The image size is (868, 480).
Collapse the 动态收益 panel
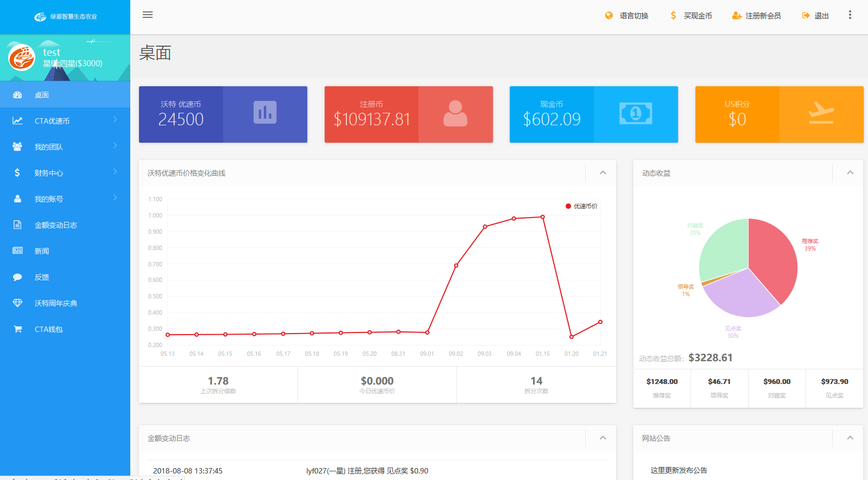pyautogui.click(x=850, y=173)
